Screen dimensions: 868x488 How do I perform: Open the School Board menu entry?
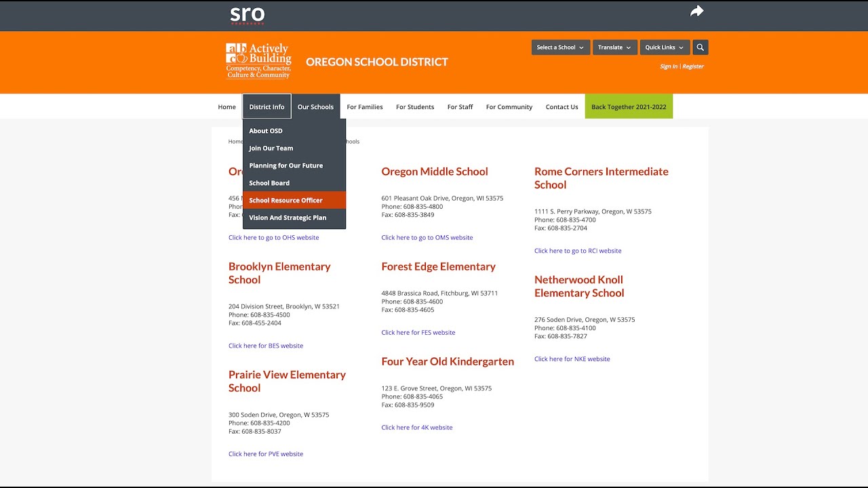pos(294,183)
